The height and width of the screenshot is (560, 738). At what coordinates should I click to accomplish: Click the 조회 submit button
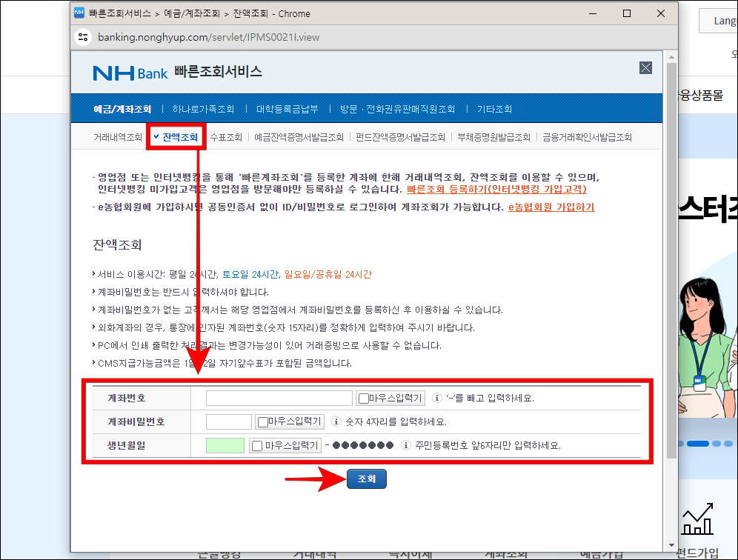click(x=366, y=479)
